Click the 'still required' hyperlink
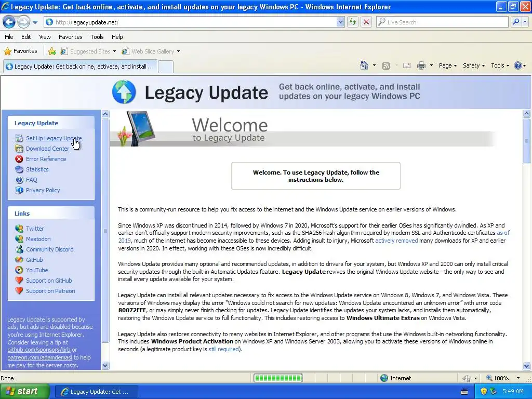Screen dimensions: 532x399 tap(223, 349)
